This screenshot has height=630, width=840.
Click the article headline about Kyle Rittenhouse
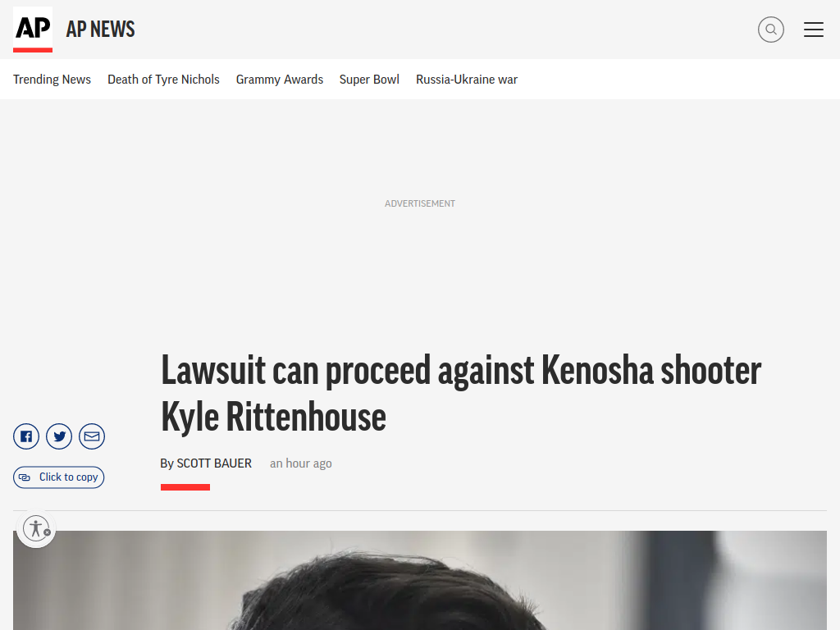point(461,393)
